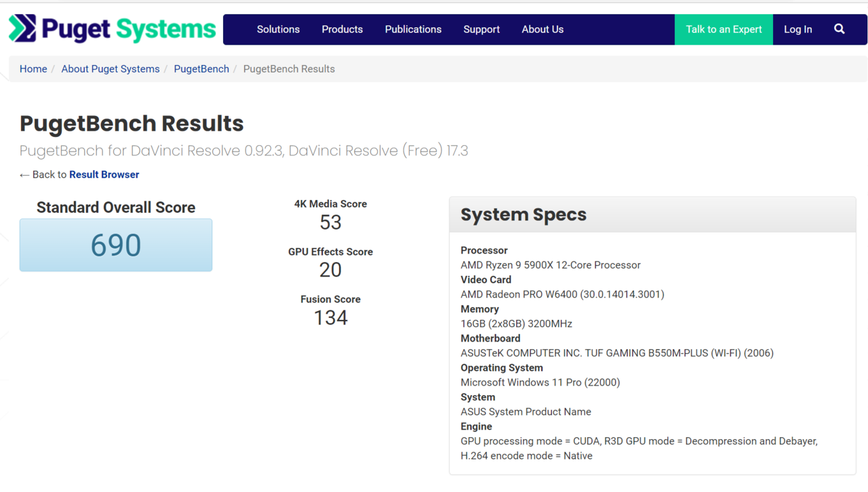Click the Puget Systems logo
The width and height of the screenshot is (868, 492).
(113, 29)
